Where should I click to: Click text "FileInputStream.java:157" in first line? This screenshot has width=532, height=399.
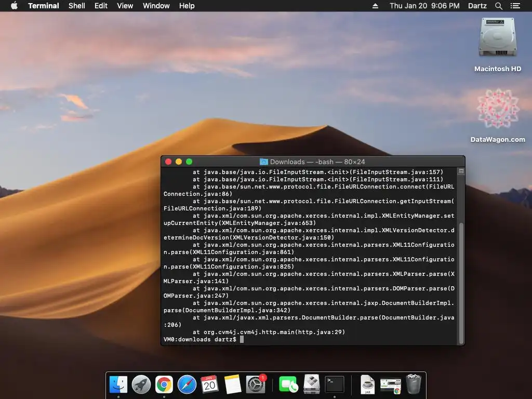[x=395, y=172]
